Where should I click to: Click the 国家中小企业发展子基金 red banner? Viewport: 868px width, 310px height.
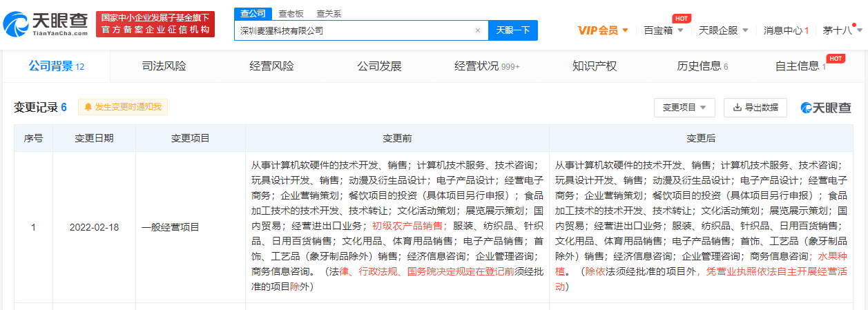coord(155,24)
